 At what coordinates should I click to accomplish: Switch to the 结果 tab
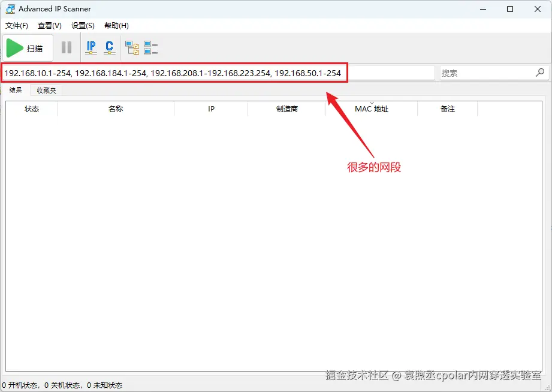[16, 90]
